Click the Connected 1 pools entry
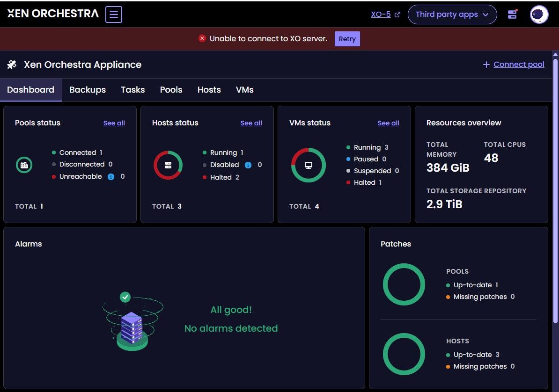 (x=77, y=152)
